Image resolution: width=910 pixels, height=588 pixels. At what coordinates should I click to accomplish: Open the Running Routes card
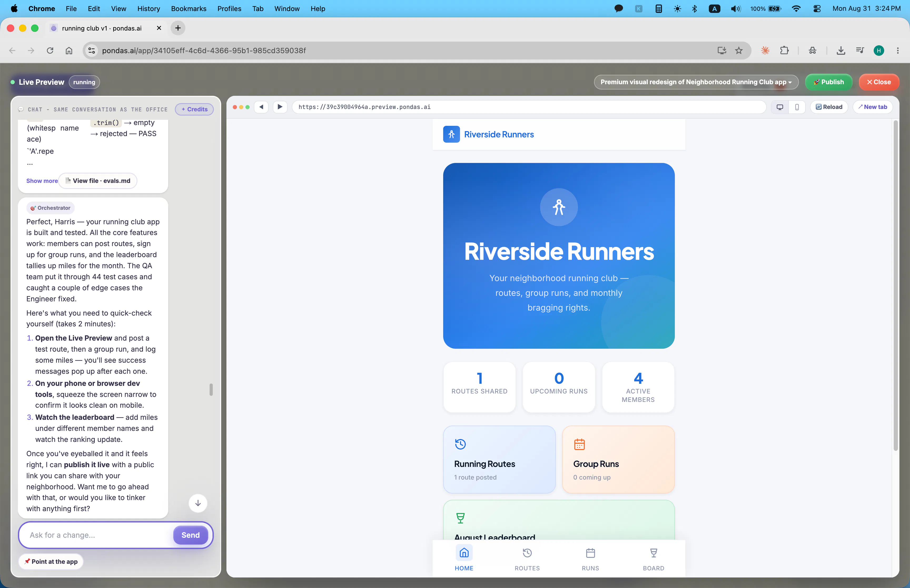pyautogui.click(x=499, y=459)
